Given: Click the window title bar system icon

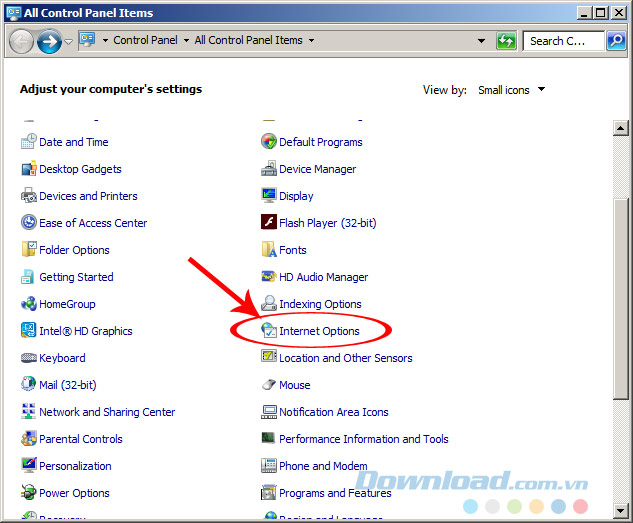Looking at the screenshot, I should point(14,13).
